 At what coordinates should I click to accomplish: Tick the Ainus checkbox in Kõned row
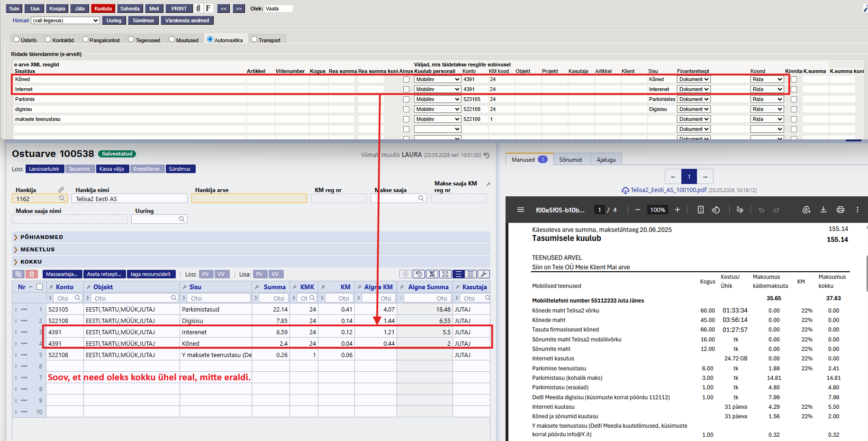(x=406, y=80)
